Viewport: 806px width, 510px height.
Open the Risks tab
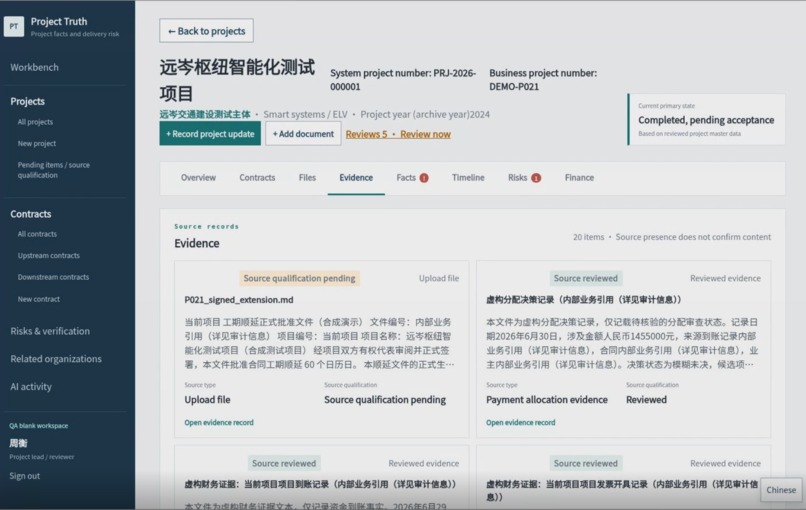pyautogui.click(x=518, y=177)
